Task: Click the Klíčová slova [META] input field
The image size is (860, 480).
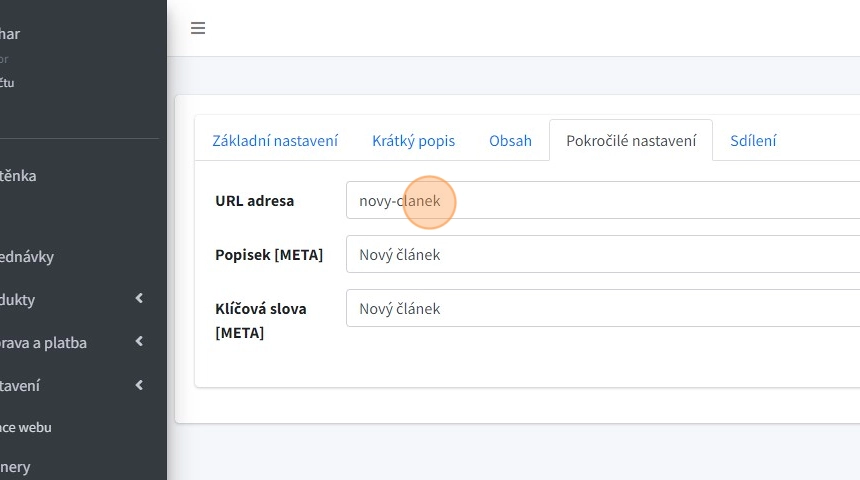Action: pyautogui.click(x=602, y=308)
